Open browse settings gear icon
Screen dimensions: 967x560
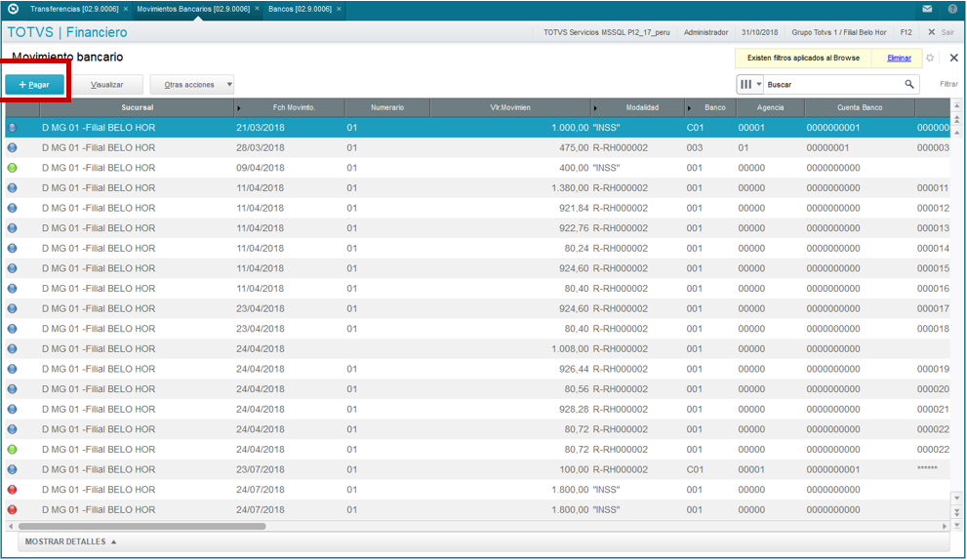click(930, 58)
